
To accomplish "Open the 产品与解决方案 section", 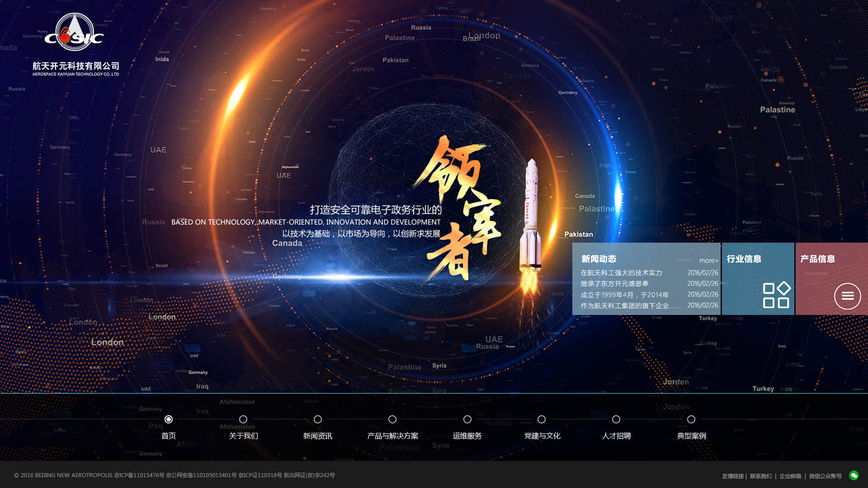I will (x=392, y=436).
